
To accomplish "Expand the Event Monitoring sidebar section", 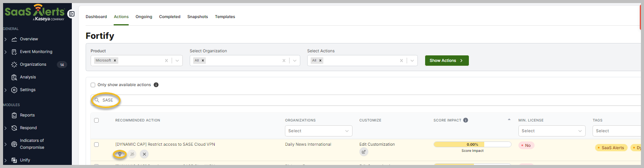I will (5, 52).
